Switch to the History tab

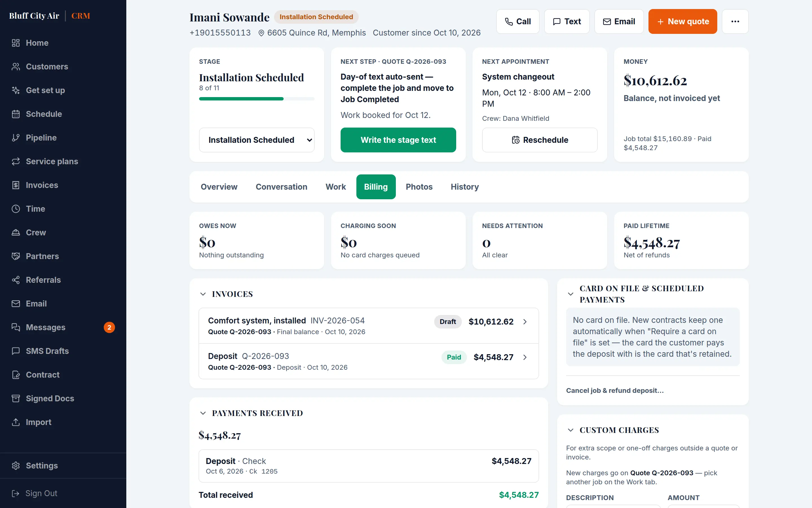click(465, 187)
